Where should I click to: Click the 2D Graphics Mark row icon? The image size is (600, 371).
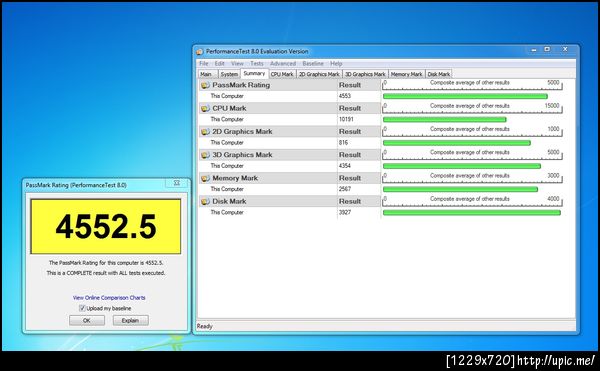205,132
